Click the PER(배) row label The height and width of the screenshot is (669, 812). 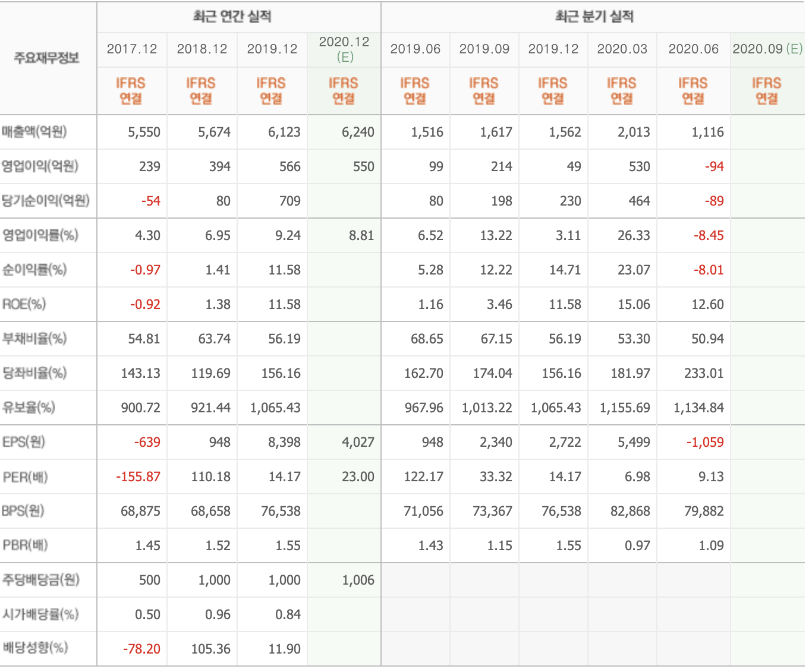tap(25, 476)
